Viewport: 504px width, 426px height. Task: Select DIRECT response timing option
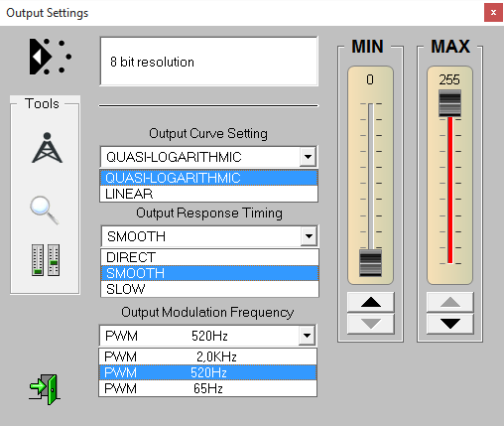click(209, 257)
